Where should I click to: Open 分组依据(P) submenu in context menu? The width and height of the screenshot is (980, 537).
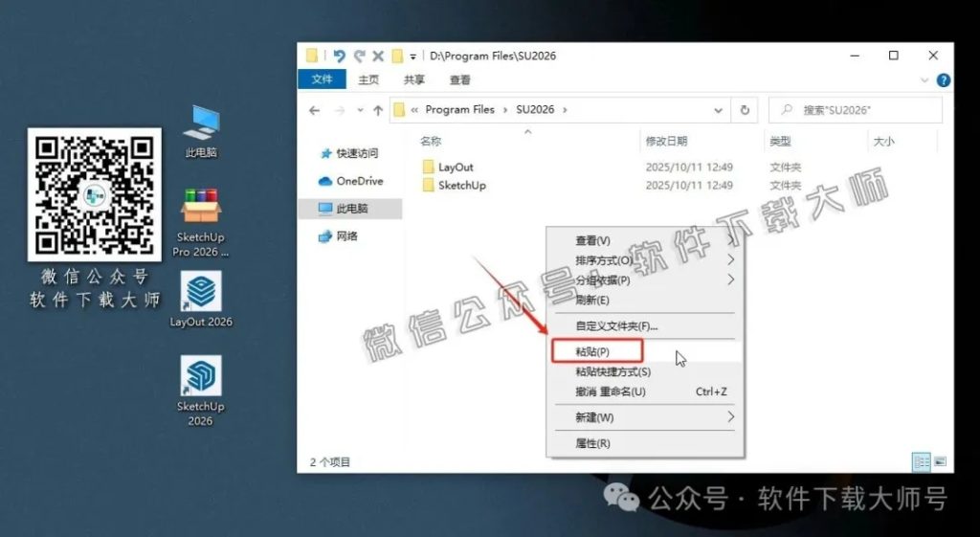tap(645, 280)
